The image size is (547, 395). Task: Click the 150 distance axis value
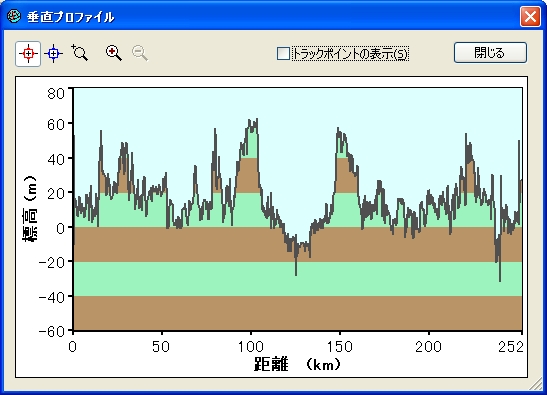coord(339,347)
